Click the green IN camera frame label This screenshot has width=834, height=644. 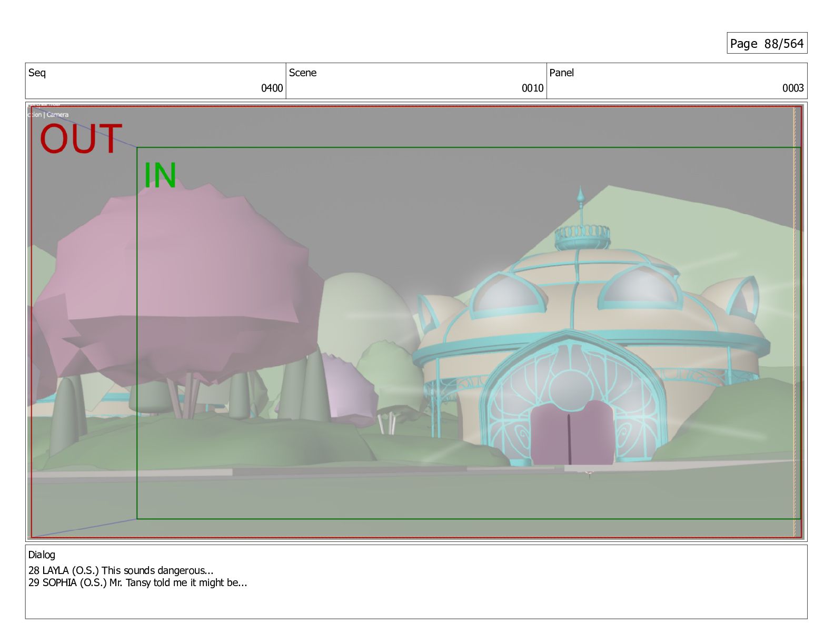(160, 175)
